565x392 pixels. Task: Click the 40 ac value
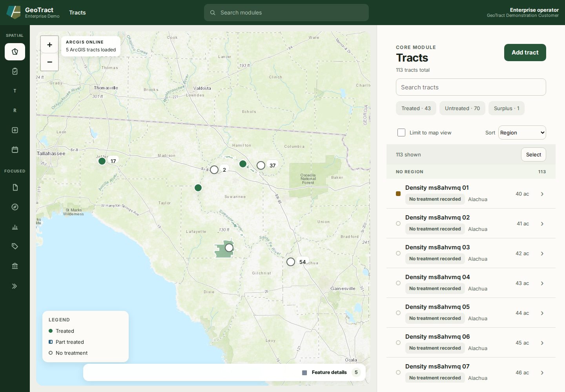[522, 194]
